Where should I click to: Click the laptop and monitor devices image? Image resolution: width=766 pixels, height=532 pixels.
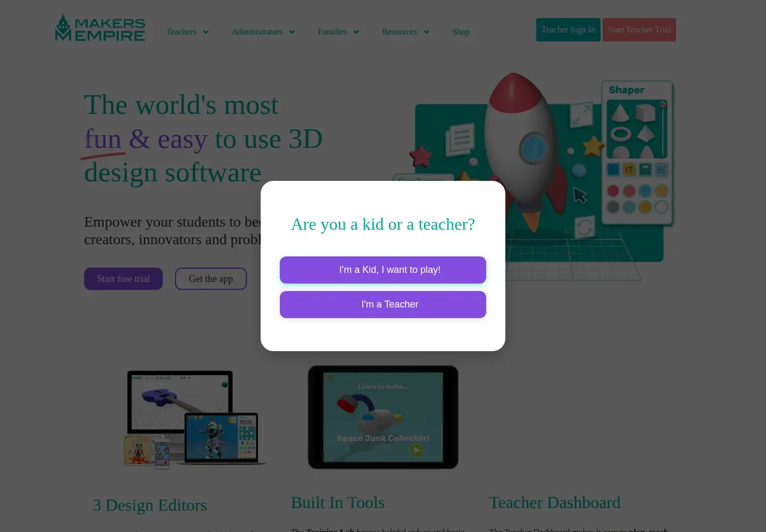coord(194,420)
